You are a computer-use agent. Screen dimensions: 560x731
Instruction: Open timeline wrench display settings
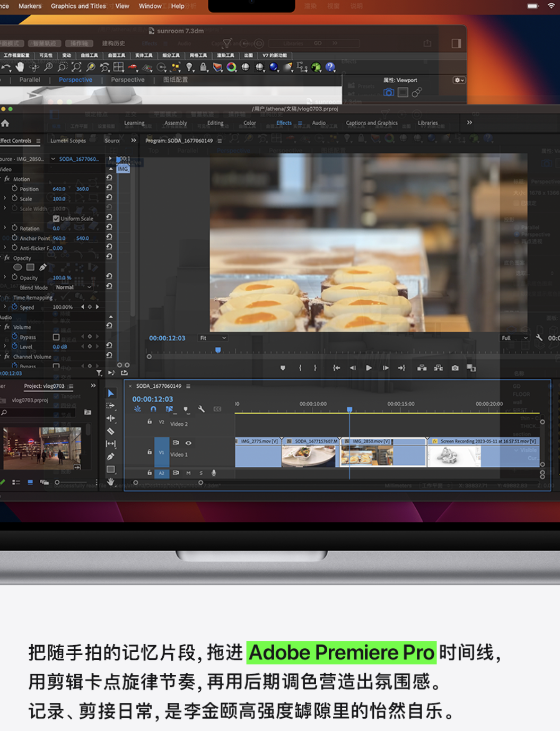[x=202, y=409]
